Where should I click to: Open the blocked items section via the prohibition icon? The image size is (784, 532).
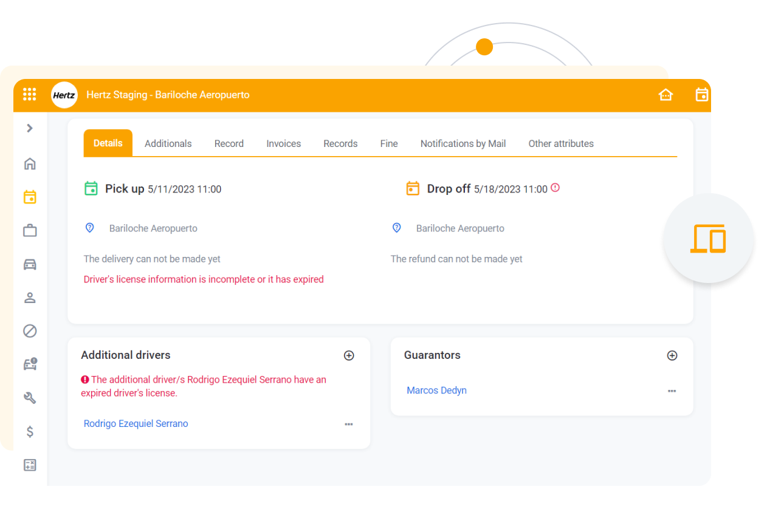click(x=29, y=331)
